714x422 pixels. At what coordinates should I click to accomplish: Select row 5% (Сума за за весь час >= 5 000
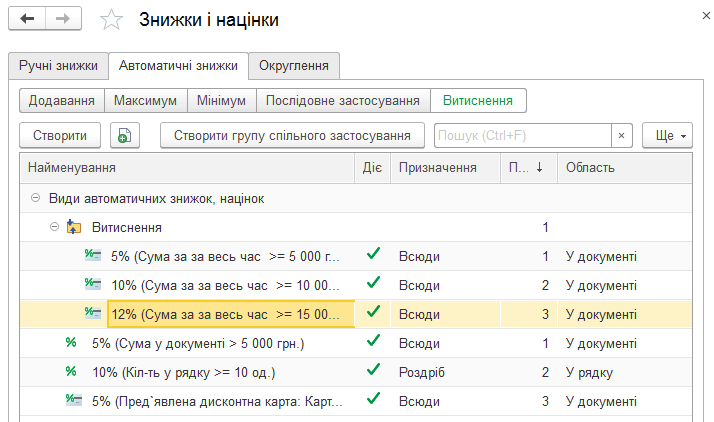225,256
